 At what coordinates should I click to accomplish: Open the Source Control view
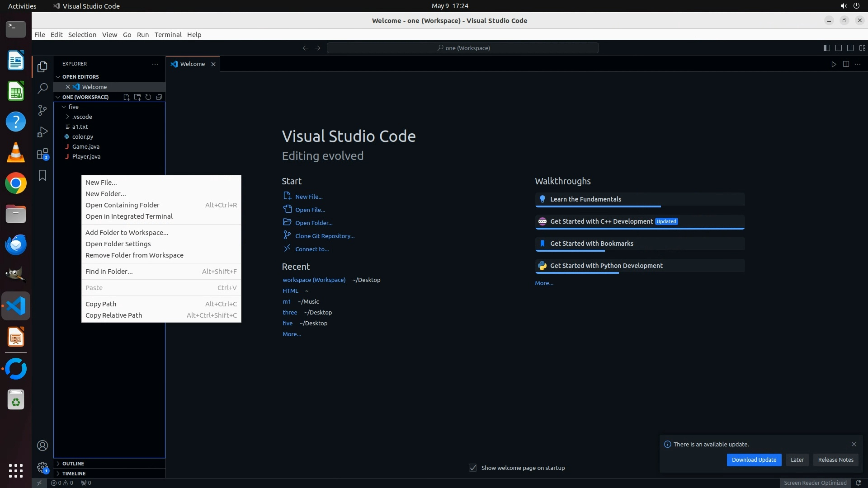click(x=42, y=110)
